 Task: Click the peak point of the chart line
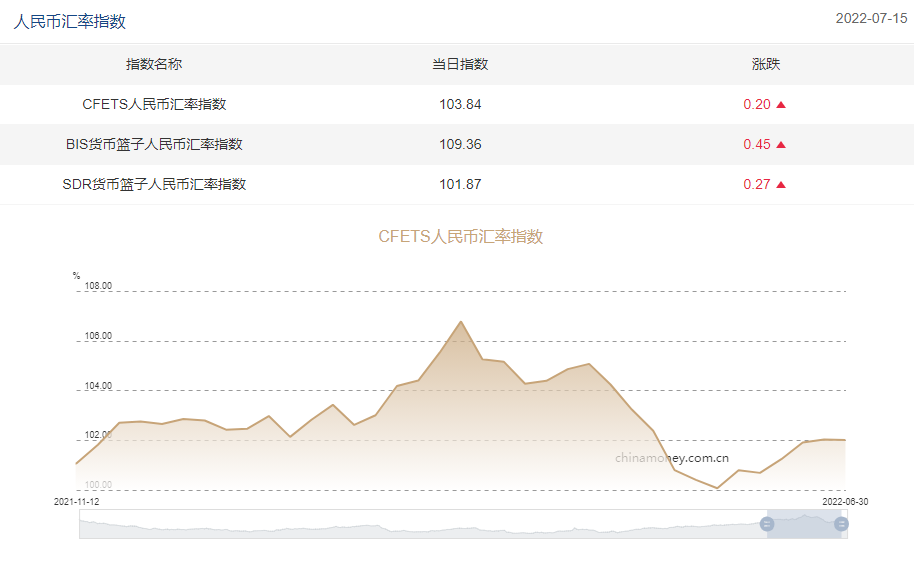[x=461, y=322]
